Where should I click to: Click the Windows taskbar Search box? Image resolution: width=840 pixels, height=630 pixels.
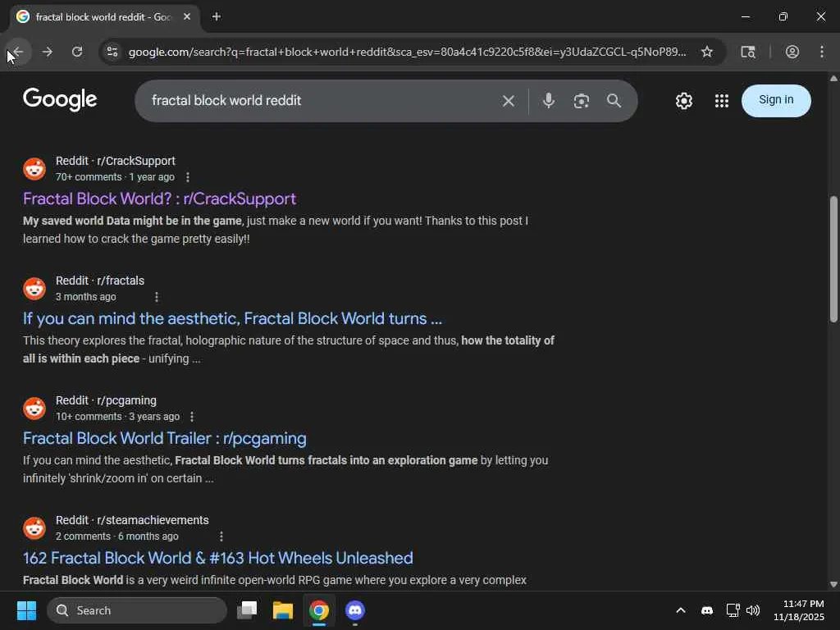(x=137, y=610)
